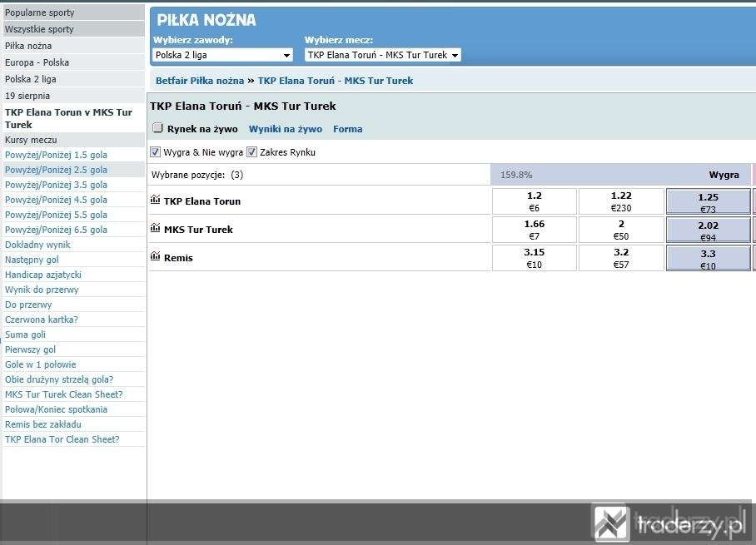Open Kursy meczu market
This screenshot has height=545, width=756.
tap(74, 141)
